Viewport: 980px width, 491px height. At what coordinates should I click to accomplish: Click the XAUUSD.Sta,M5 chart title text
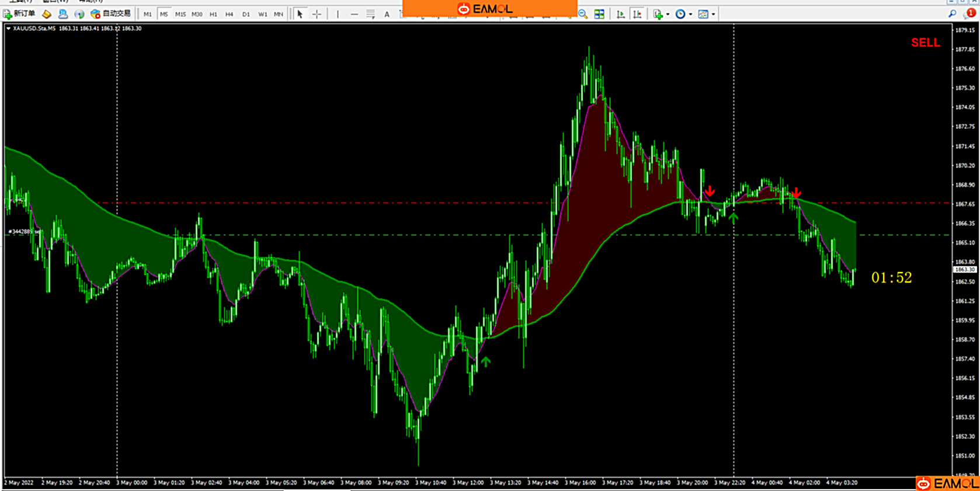34,28
